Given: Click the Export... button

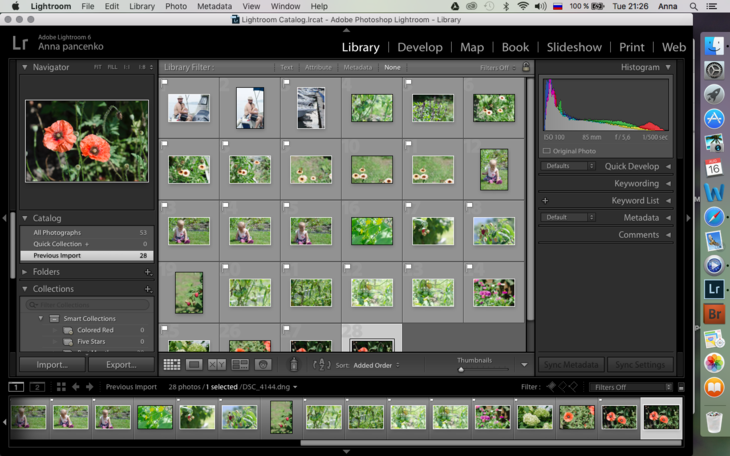Looking at the screenshot, I should [121, 365].
